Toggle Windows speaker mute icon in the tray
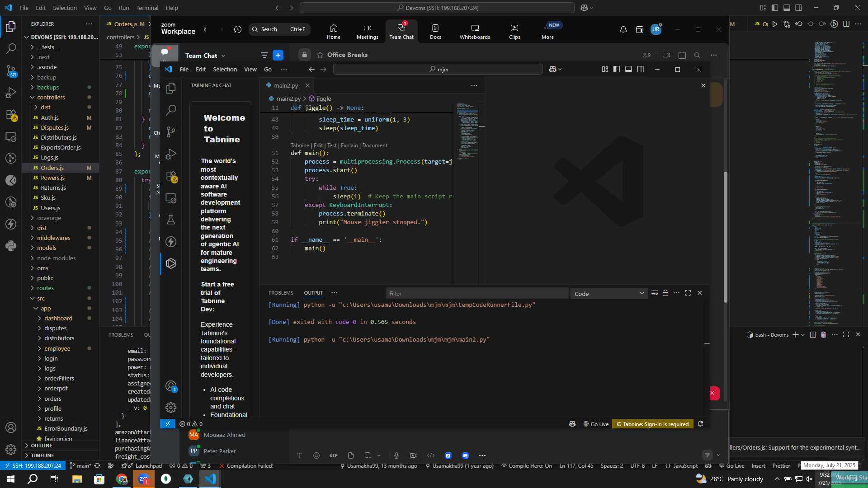The image size is (868, 488). click(x=809, y=479)
